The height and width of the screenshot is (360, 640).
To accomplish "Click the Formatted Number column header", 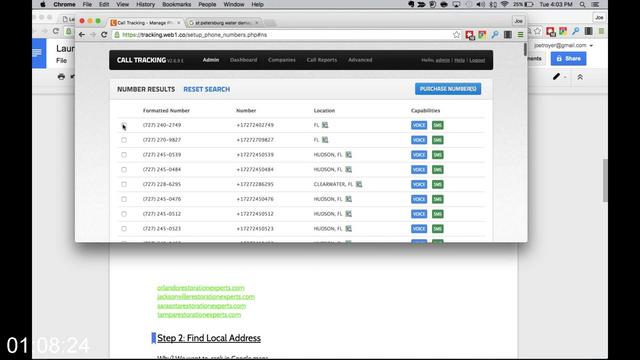I will pos(166,111).
